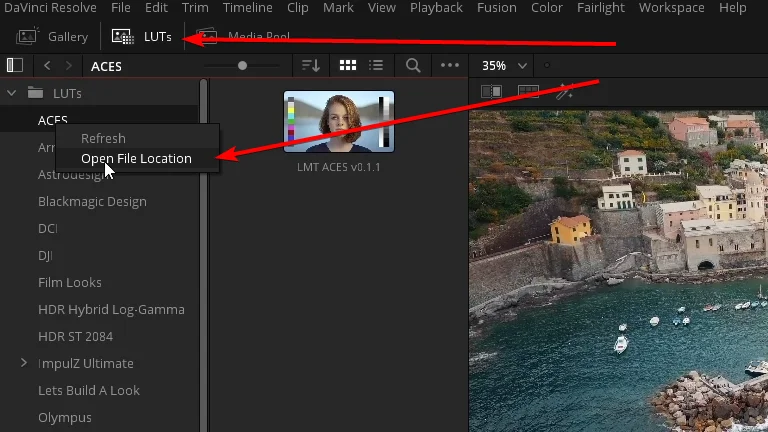This screenshot has height=432, width=768.
Task: Select the Olympus LUT folder
Action: pyautogui.click(x=65, y=418)
